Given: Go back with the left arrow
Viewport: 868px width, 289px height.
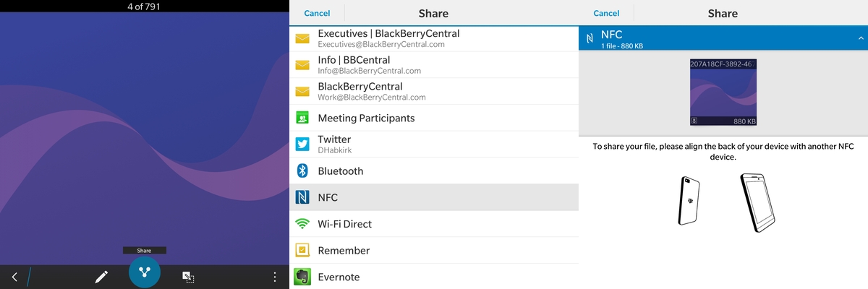Looking at the screenshot, I should [x=14, y=277].
